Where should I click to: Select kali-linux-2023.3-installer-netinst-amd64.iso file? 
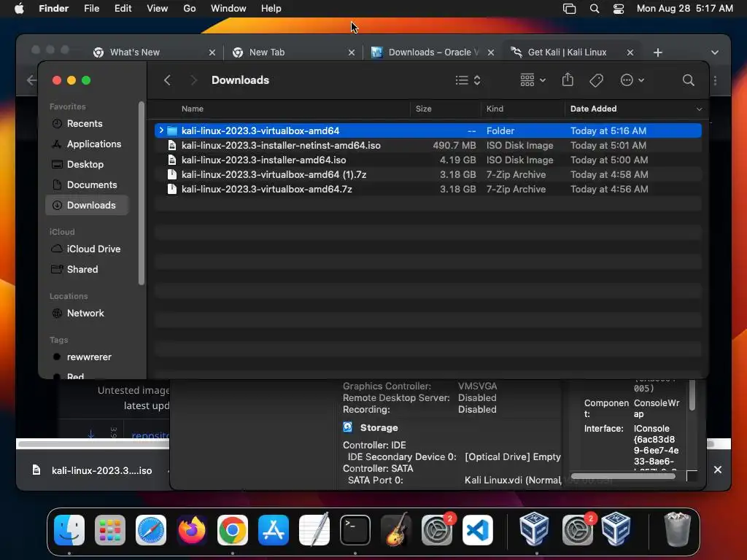tap(427, 145)
